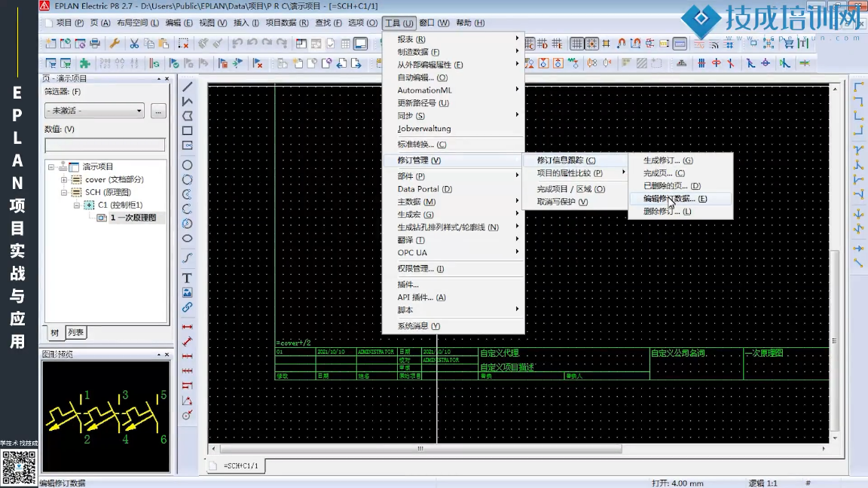Select the aligned dimension tool
This screenshot has height=488, width=868.
click(188, 341)
